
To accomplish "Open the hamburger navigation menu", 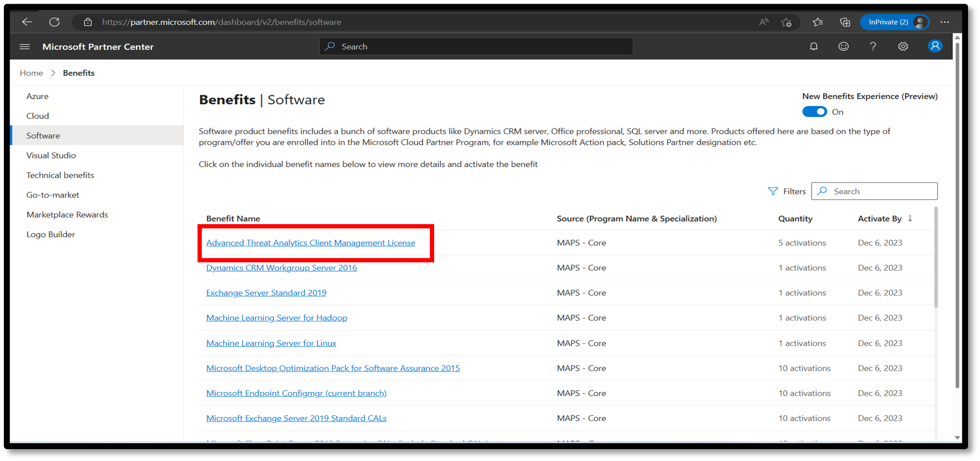I will 25,47.
